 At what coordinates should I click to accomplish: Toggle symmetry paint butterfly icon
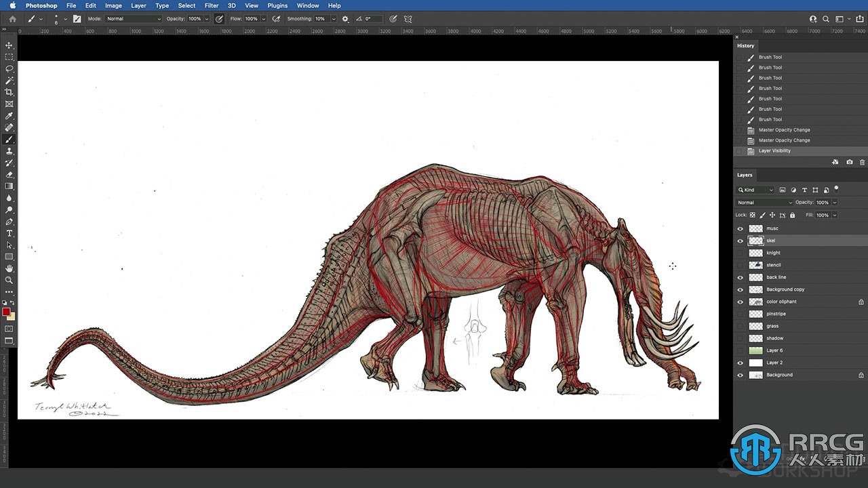point(408,19)
